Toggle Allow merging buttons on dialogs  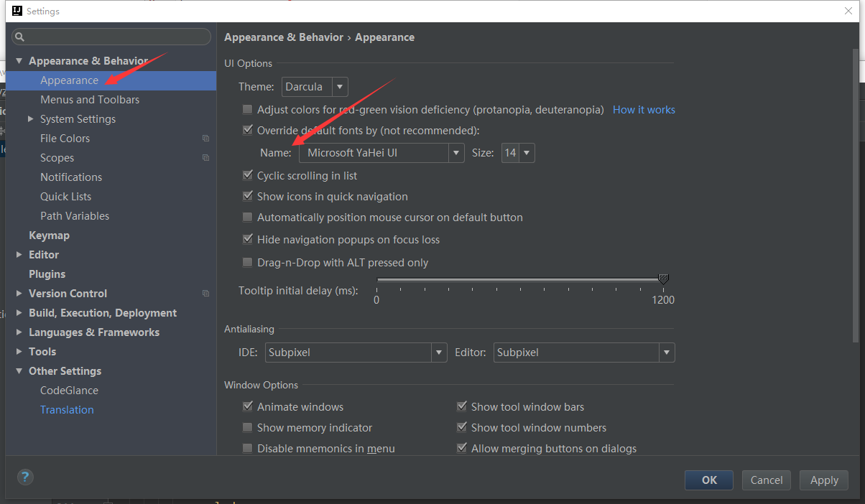pyautogui.click(x=462, y=449)
